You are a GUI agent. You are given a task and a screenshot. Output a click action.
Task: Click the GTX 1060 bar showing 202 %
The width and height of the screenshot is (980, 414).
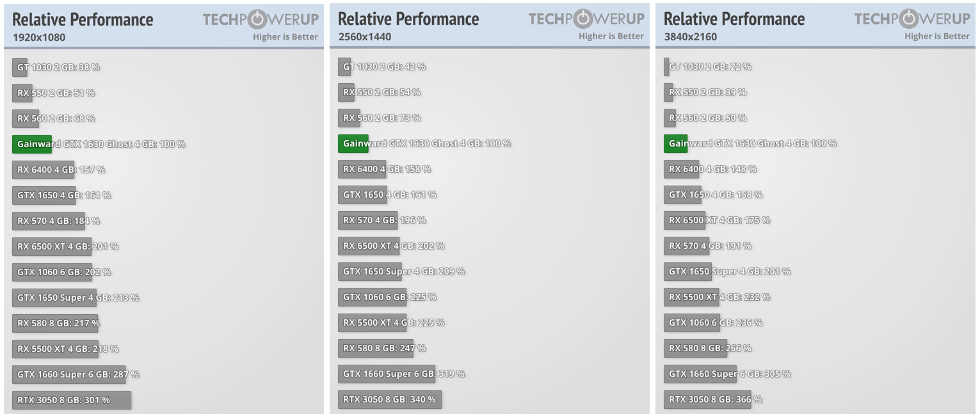pyautogui.click(x=52, y=272)
